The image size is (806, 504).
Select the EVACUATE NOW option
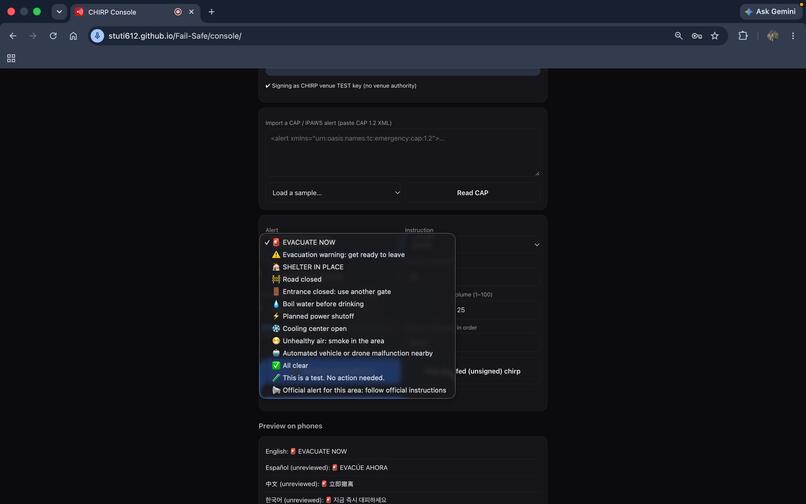357,242
